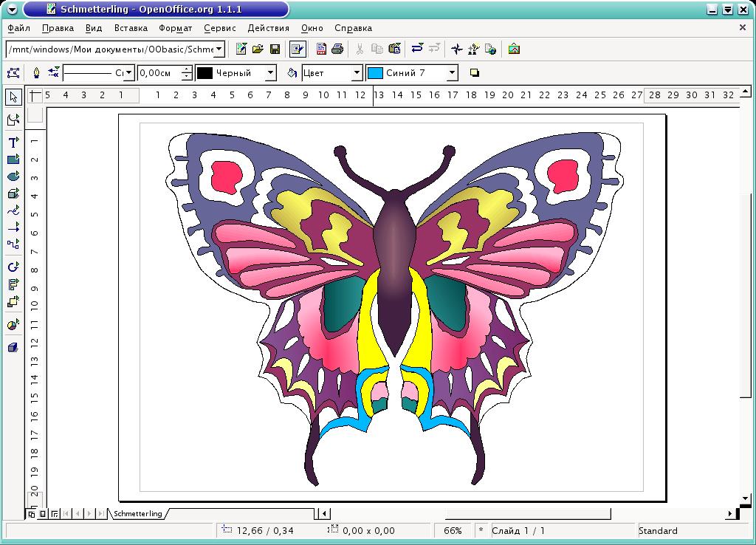Screen dimensions: 756x545
Task: Open the fill style dropdown labeled Цвет
Action: tap(357, 73)
